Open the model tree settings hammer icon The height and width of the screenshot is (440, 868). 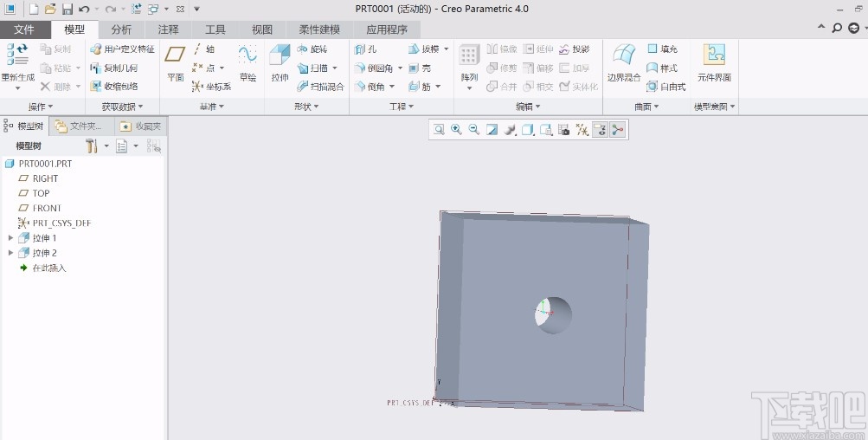(92, 146)
